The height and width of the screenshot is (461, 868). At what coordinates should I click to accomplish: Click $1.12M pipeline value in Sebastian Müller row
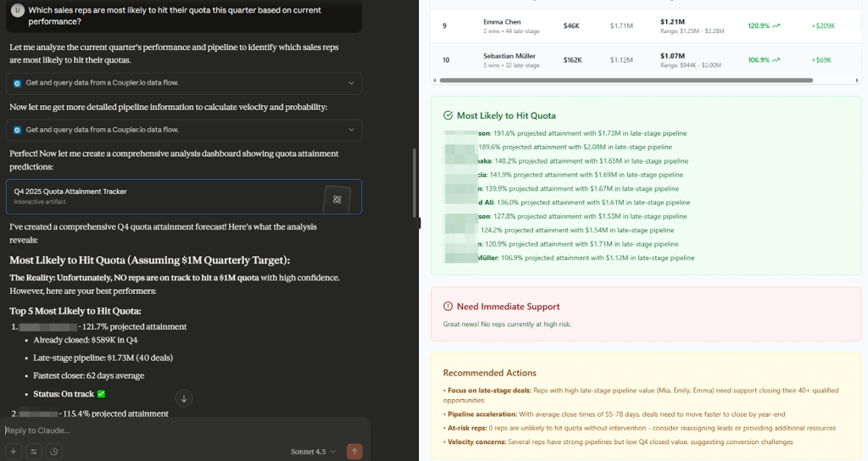[621, 60]
